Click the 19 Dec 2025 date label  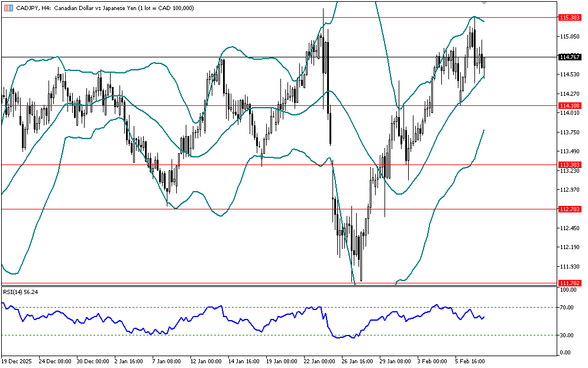18,360
